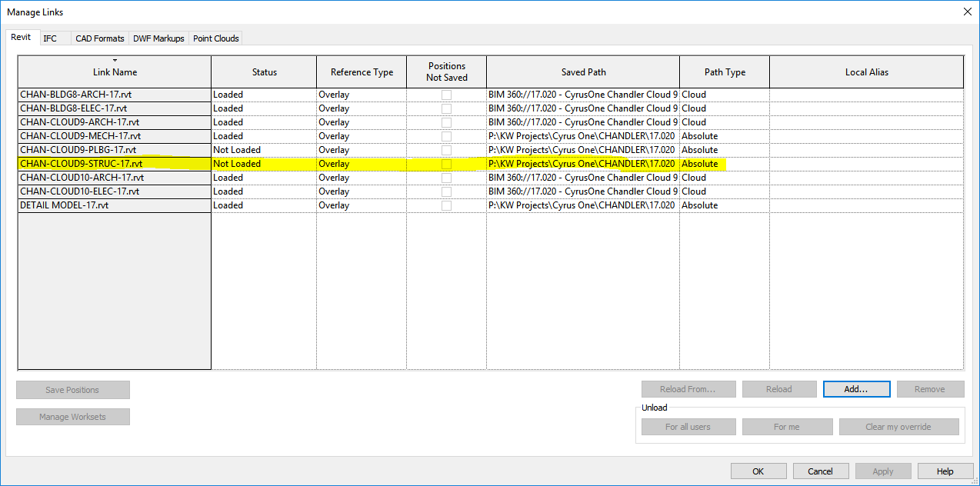Click Local Alias cell for CHAN-BLDG8-ARCH-17.rvt

866,95
